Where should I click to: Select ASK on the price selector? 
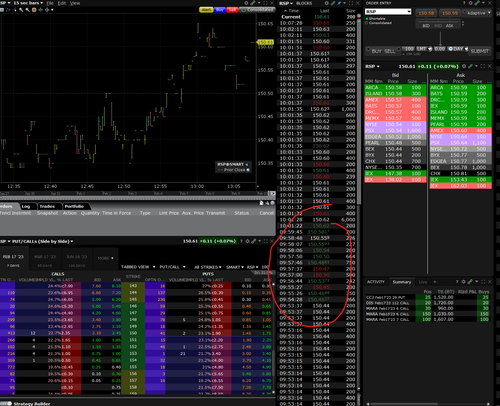click(x=450, y=26)
